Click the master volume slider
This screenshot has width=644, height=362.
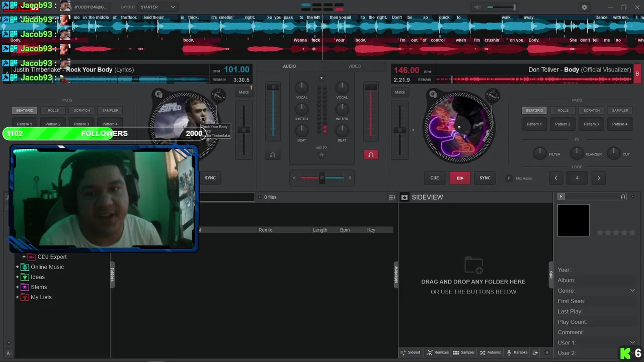coord(502,7)
